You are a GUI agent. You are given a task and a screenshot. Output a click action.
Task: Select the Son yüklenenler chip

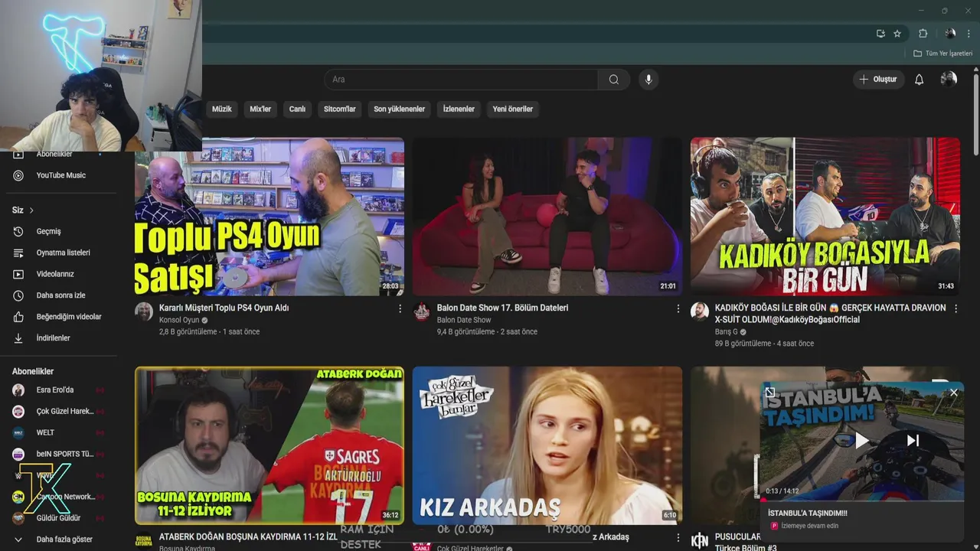[x=399, y=109]
